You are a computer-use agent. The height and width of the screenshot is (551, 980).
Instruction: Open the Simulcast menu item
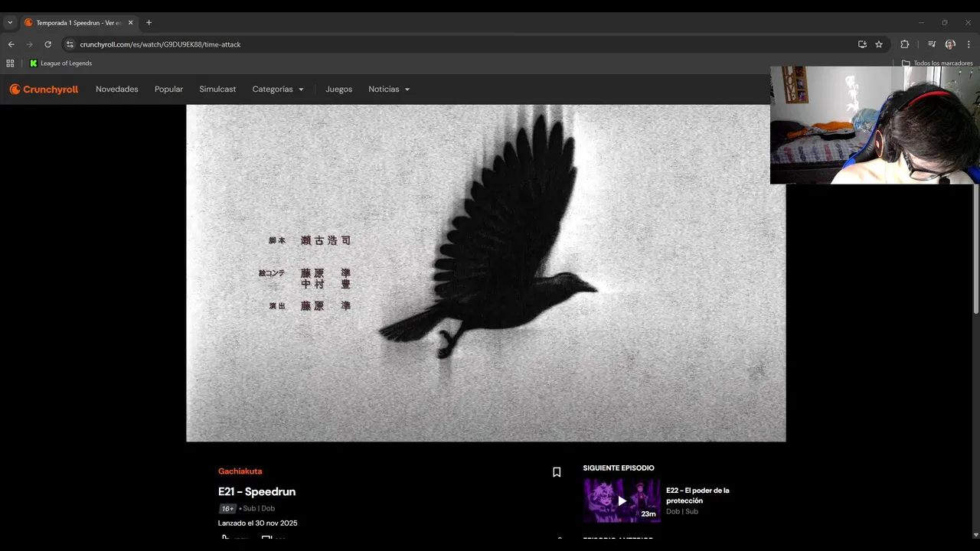(x=217, y=90)
